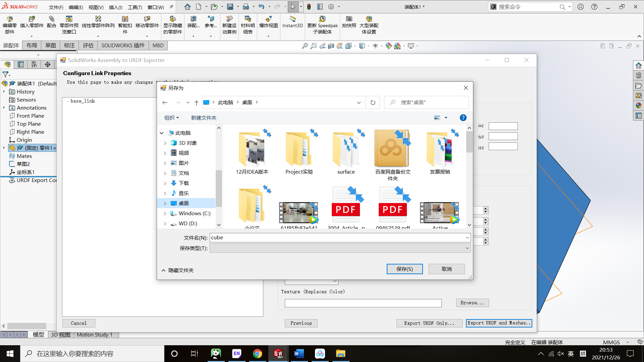644x362 pixels.
Task: Click Export URDF Only button
Action: tap(429, 323)
